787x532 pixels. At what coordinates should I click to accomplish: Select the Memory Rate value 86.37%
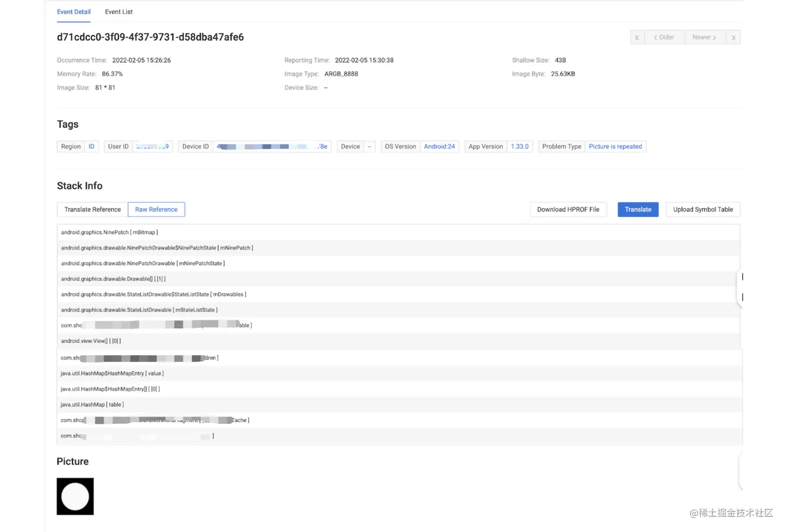tap(112, 74)
